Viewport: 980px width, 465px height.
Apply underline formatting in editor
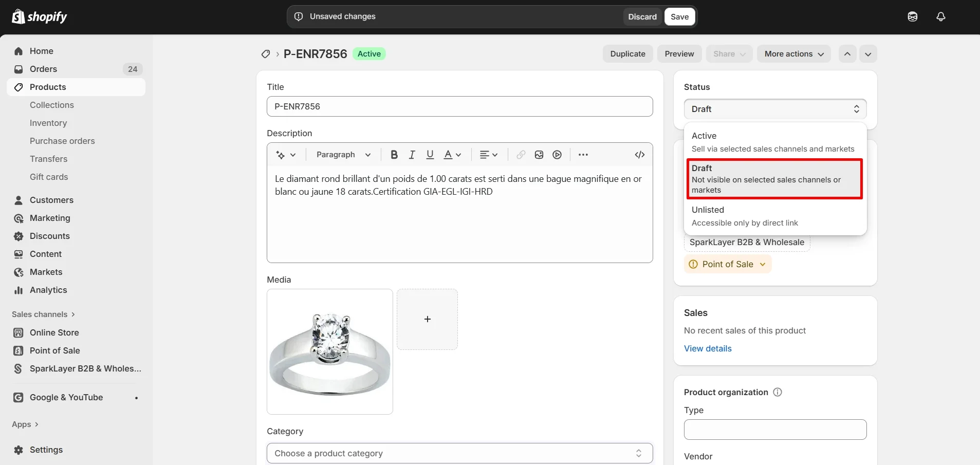430,154
